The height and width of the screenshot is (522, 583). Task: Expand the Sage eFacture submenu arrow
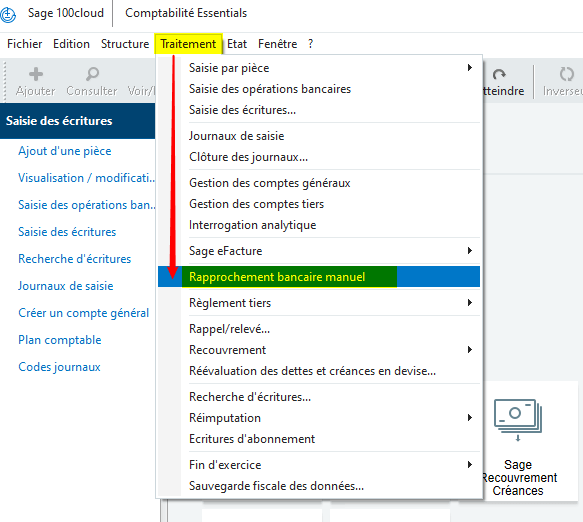[470, 251]
